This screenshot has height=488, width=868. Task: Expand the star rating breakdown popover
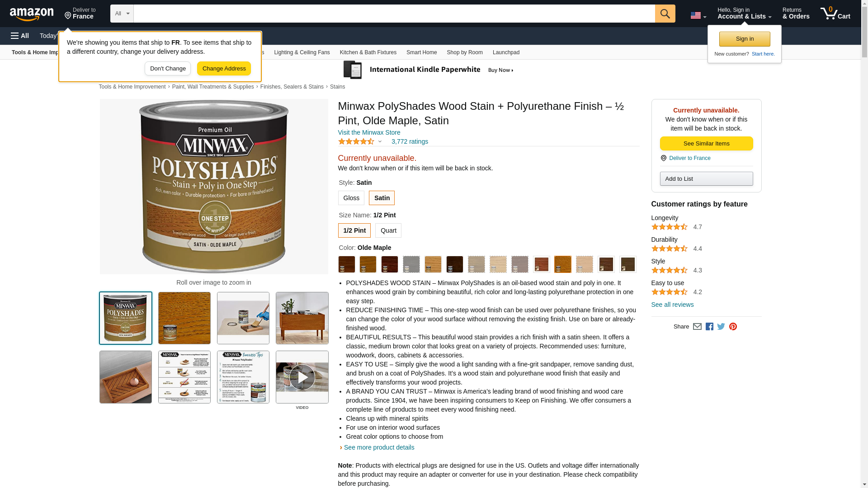[x=380, y=142]
